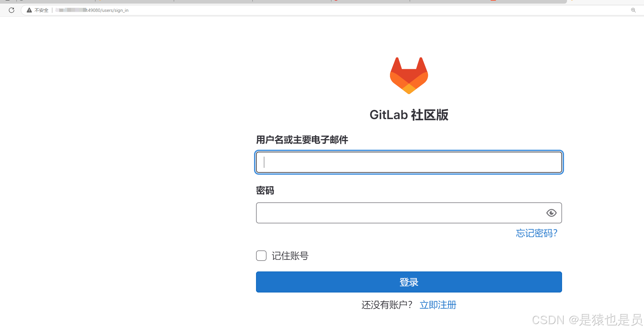Click the GitLab fox logo
Screen dimensions: 644x331
point(409,76)
